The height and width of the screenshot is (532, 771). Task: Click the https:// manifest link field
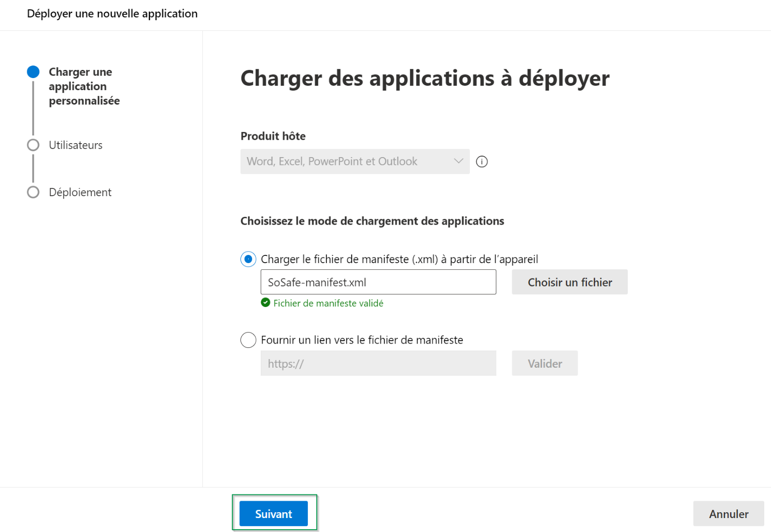[x=378, y=363]
